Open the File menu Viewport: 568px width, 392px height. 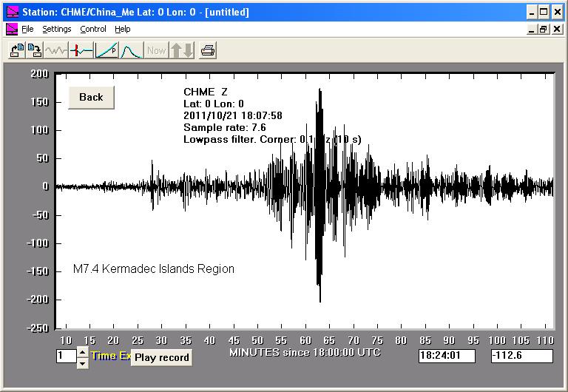27,29
